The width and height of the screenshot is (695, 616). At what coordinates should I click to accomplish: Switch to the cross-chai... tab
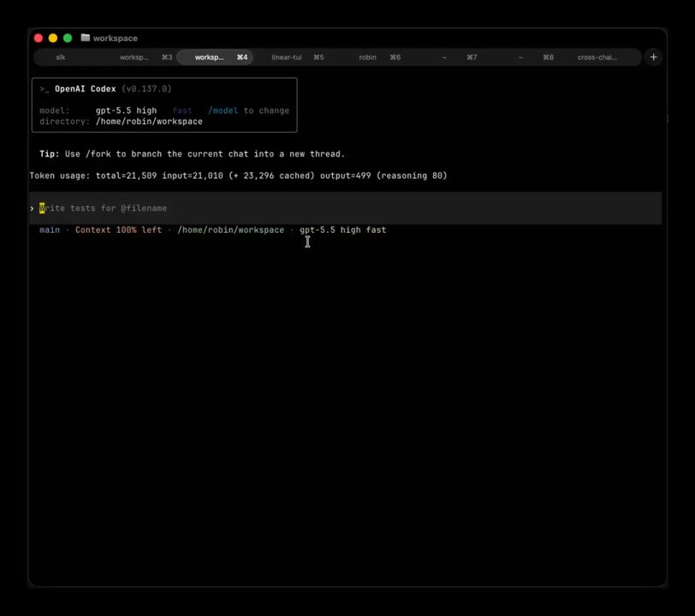(x=597, y=57)
